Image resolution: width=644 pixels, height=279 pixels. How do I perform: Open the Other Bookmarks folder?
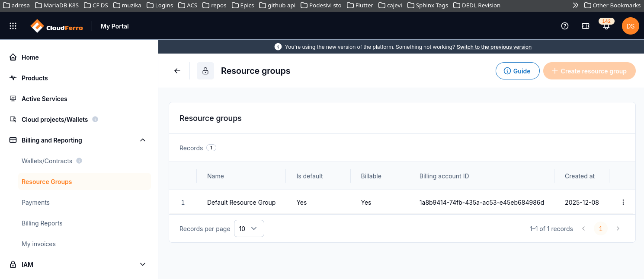[612, 5]
